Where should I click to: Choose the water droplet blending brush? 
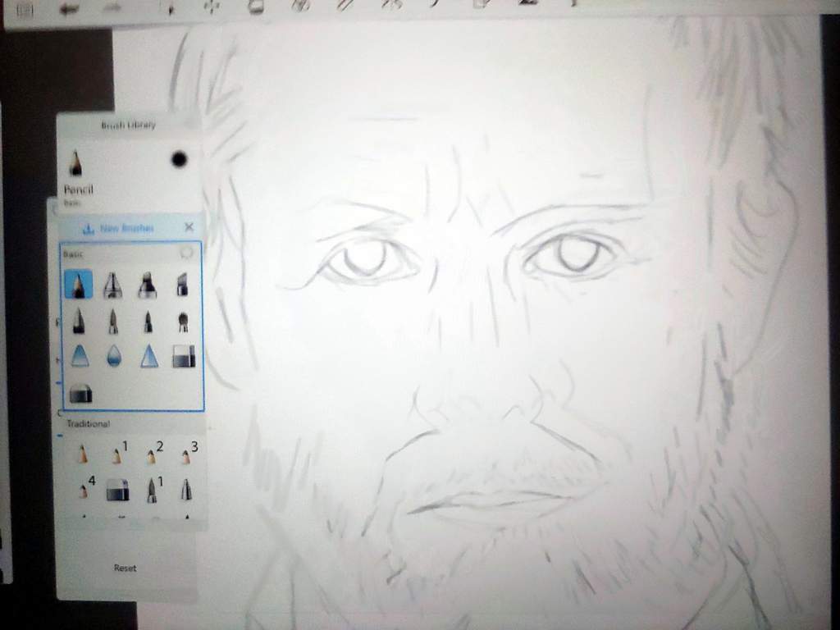click(113, 357)
